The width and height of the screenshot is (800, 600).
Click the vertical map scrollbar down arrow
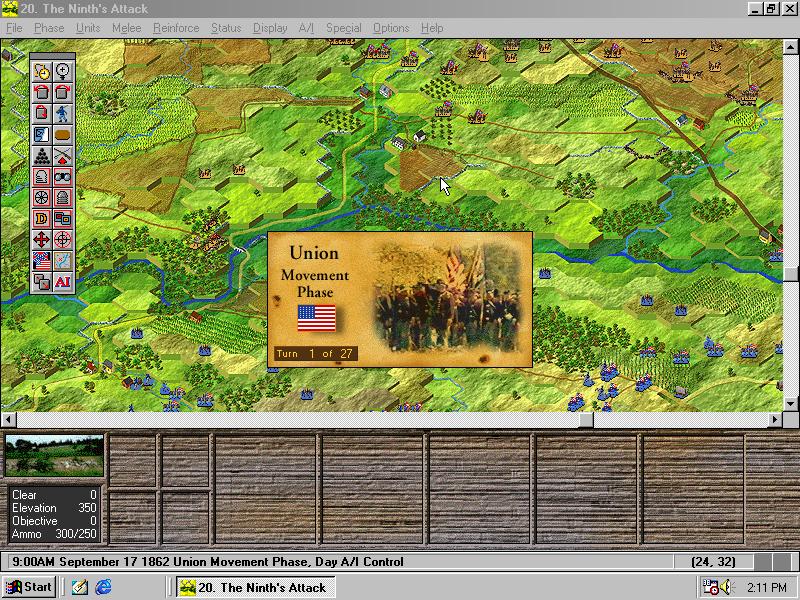pyautogui.click(x=791, y=403)
